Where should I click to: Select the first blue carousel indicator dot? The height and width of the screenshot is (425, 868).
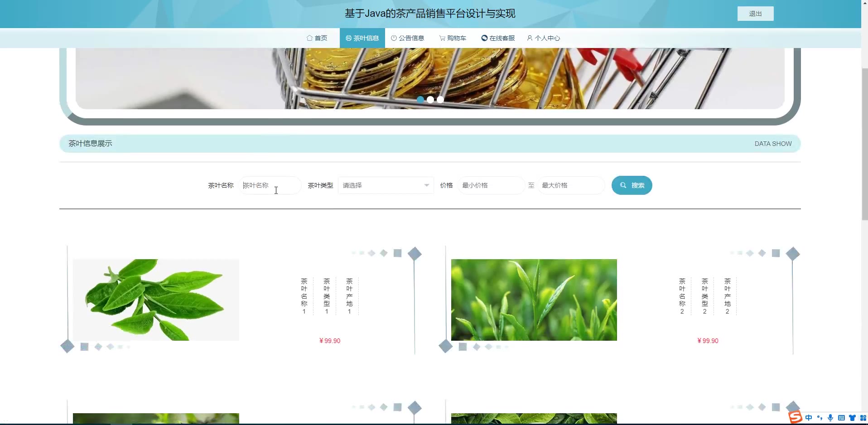click(x=420, y=99)
